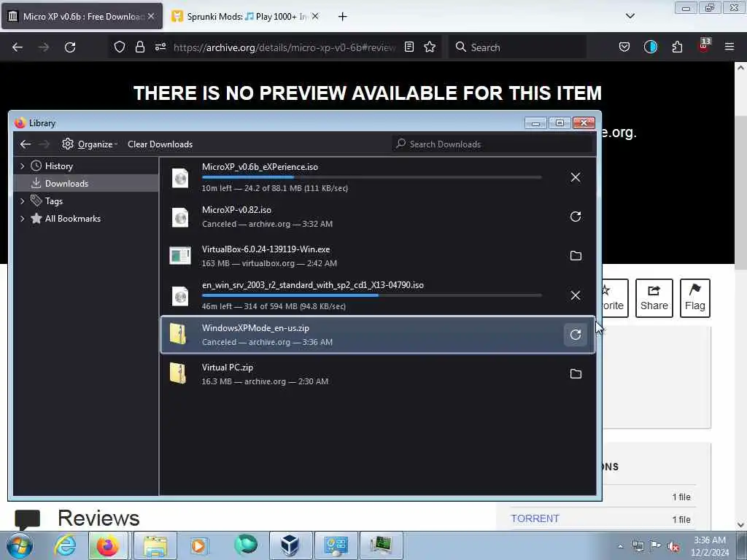Reload the current page

(x=70, y=47)
